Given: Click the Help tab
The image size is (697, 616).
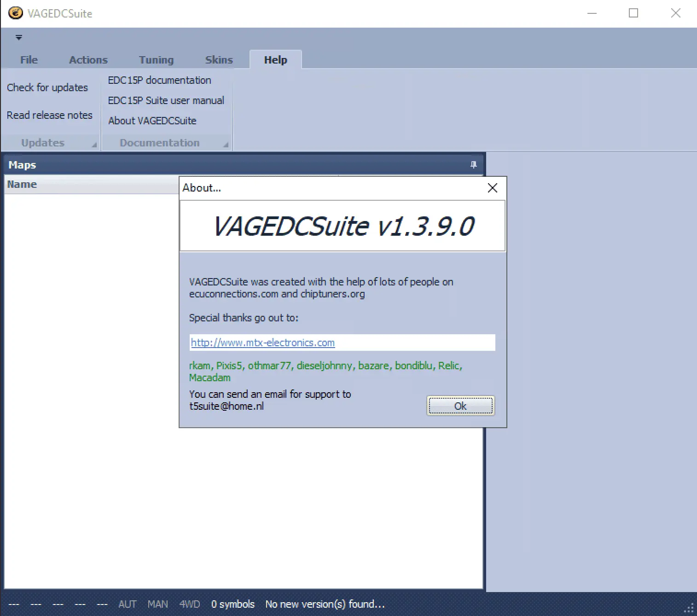Looking at the screenshot, I should pyautogui.click(x=276, y=60).
